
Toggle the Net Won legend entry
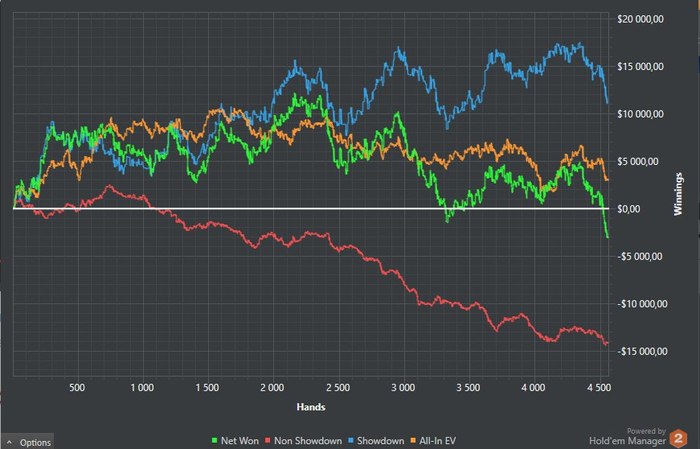pos(235,441)
